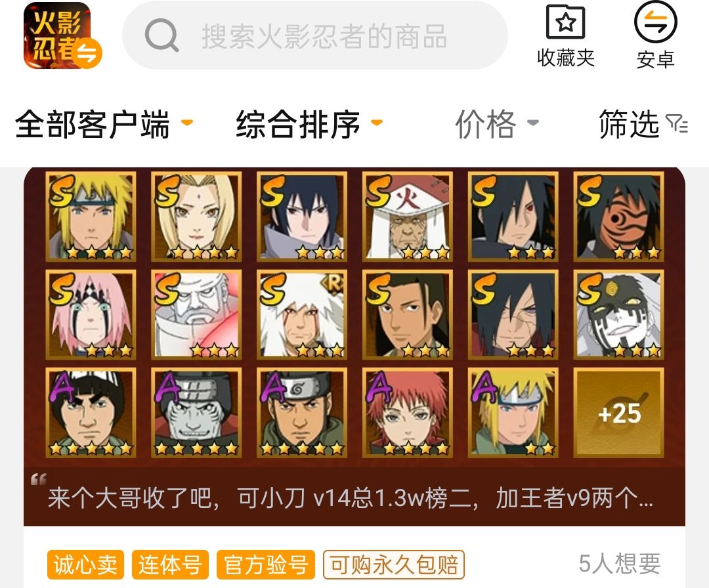The image size is (709, 588).
Task: Tap the 连体号 tag
Action: click(x=170, y=564)
